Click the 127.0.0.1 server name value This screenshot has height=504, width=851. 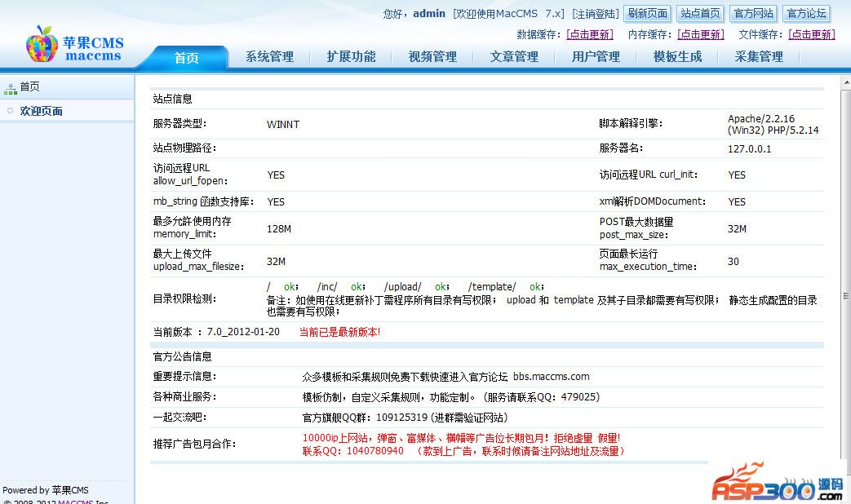[749, 148]
